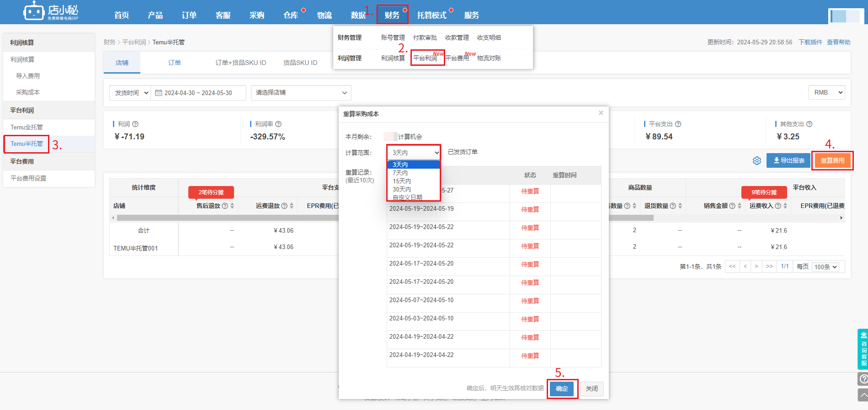Screen dimensions: 868x410
Task: Click help icon beside 退货数量 column
Action: point(673,206)
